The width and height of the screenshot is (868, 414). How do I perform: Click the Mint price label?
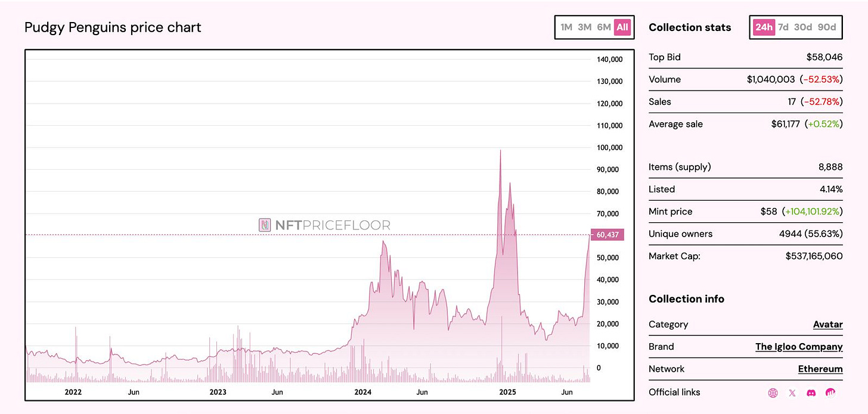(x=670, y=211)
